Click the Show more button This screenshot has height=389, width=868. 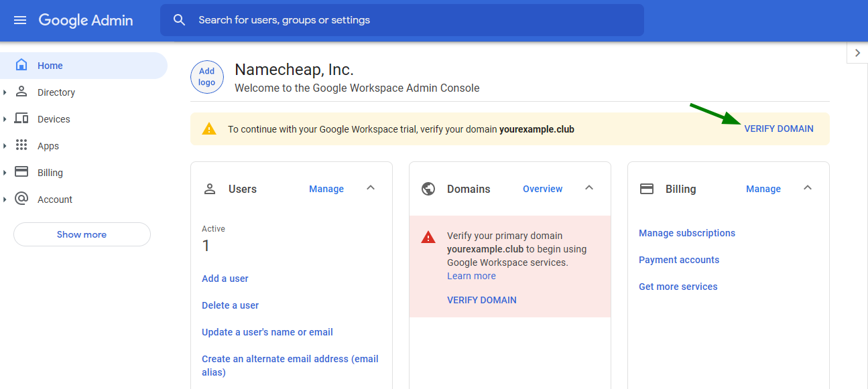click(x=82, y=234)
